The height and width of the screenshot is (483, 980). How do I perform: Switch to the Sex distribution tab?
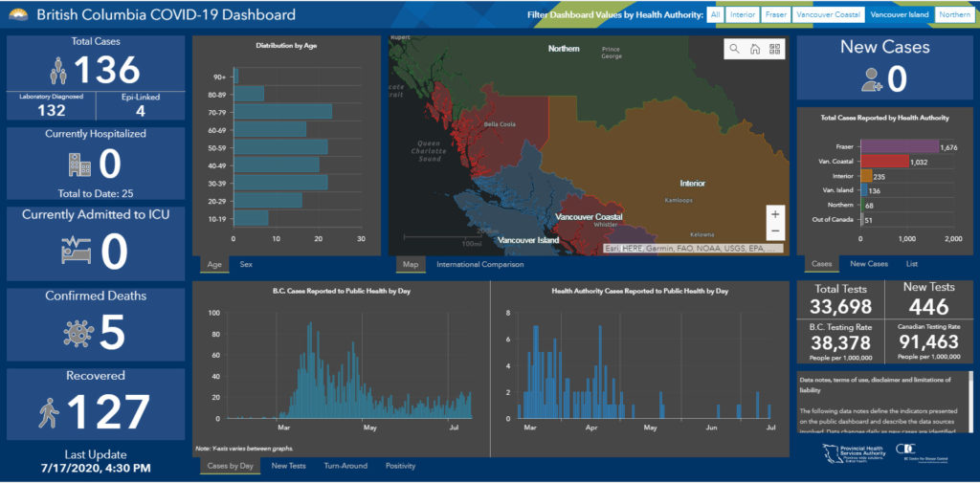246,264
